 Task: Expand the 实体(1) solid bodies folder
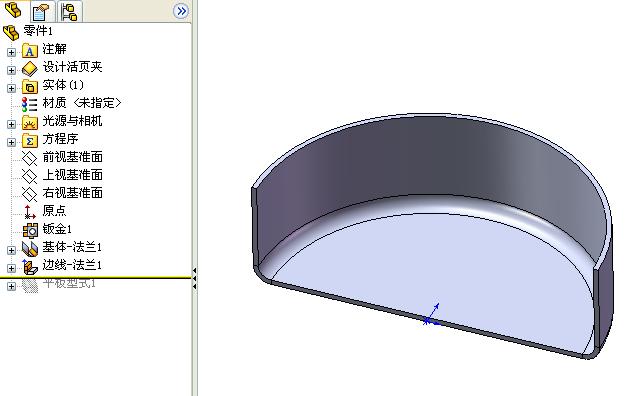pyautogui.click(x=11, y=88)
